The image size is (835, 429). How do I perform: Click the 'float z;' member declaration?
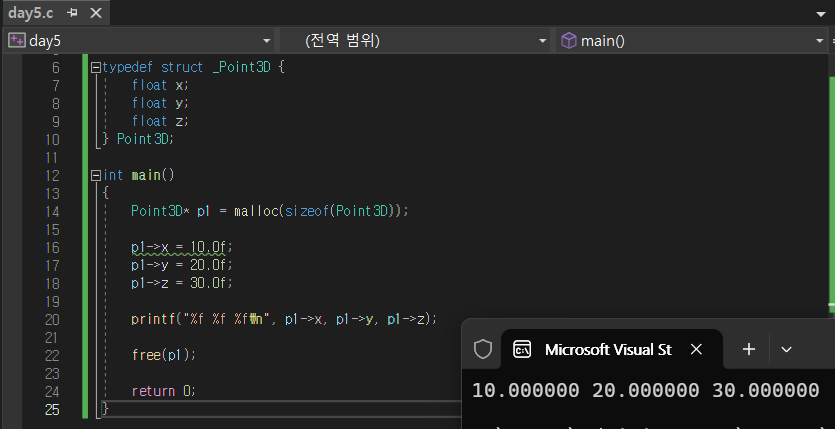(160, 121)
